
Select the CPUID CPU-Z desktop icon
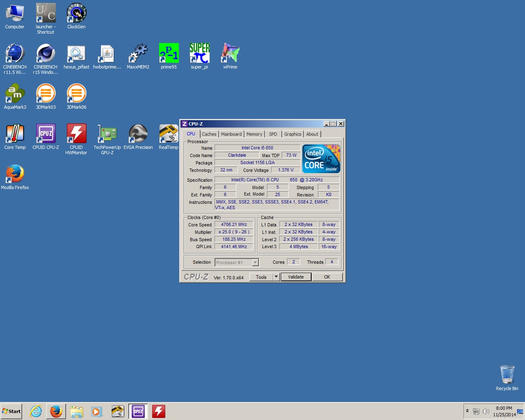coord(46,137)
